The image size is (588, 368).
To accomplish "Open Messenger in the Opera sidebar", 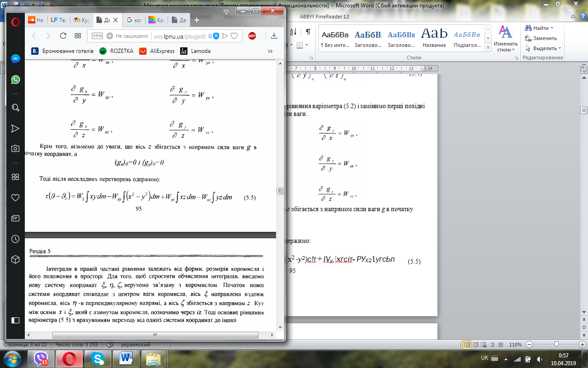I will tap(15, 59).
